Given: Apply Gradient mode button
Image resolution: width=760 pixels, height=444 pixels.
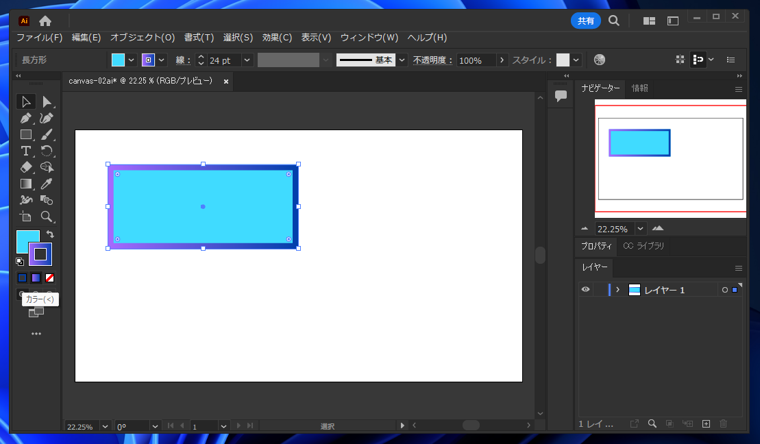Looking at the screenshot, I should 36,278.
